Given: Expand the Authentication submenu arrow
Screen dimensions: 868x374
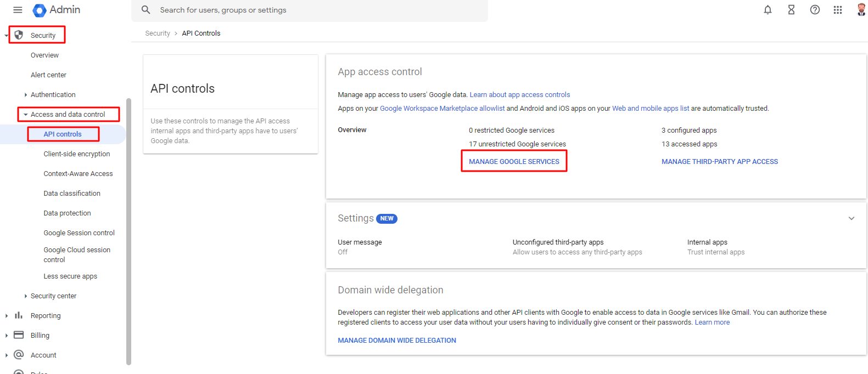Looking at the screenshot, I should (26, 95).
